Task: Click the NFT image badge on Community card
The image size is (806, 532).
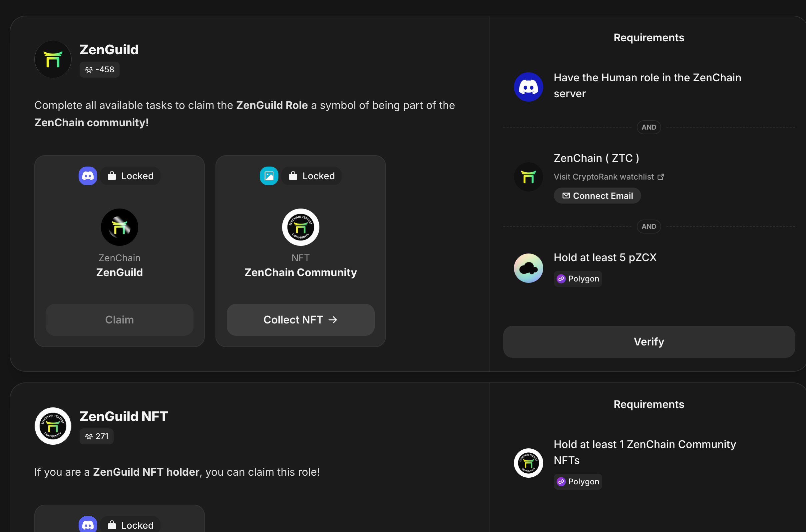Action: 269,176
